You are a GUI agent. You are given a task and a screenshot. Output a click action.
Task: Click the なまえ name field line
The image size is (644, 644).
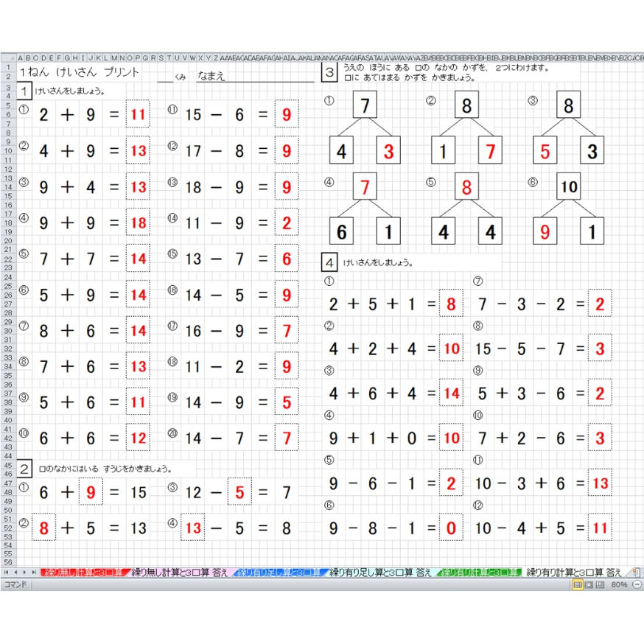tap(255, 76)
